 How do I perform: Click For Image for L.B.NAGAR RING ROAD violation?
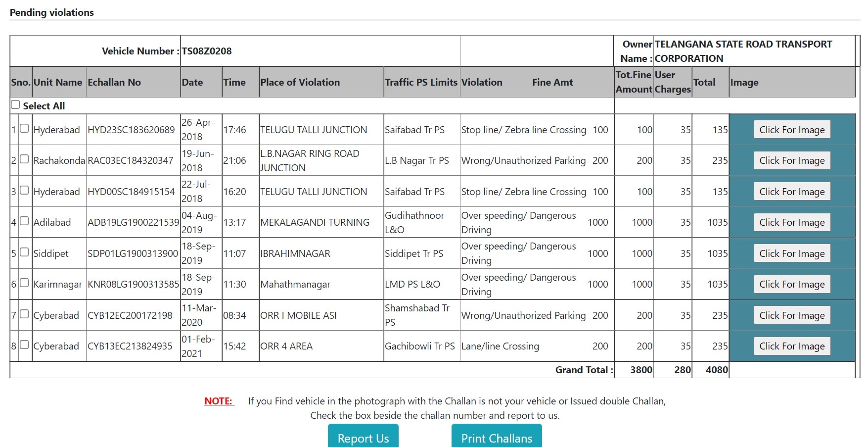click(x=792, y=160)
